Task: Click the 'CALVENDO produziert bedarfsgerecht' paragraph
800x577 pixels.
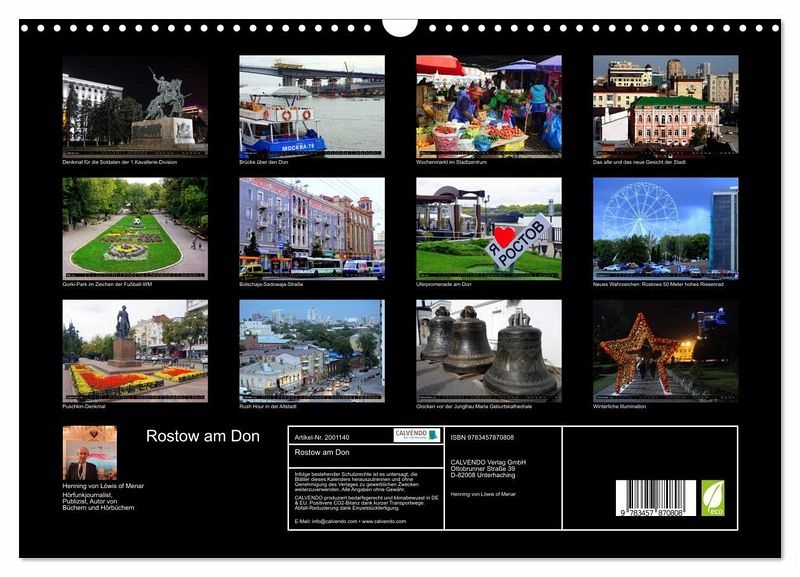Action: click(x=366, y=503)
